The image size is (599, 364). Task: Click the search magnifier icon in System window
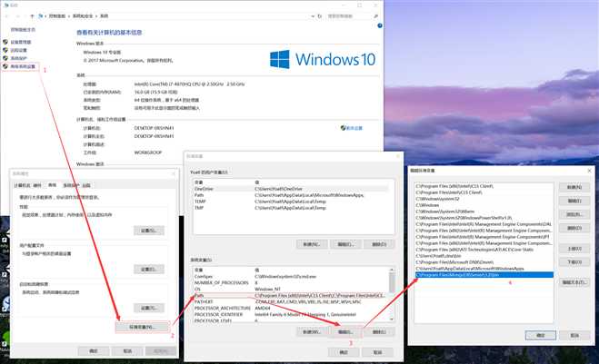[x=375, y=16]
